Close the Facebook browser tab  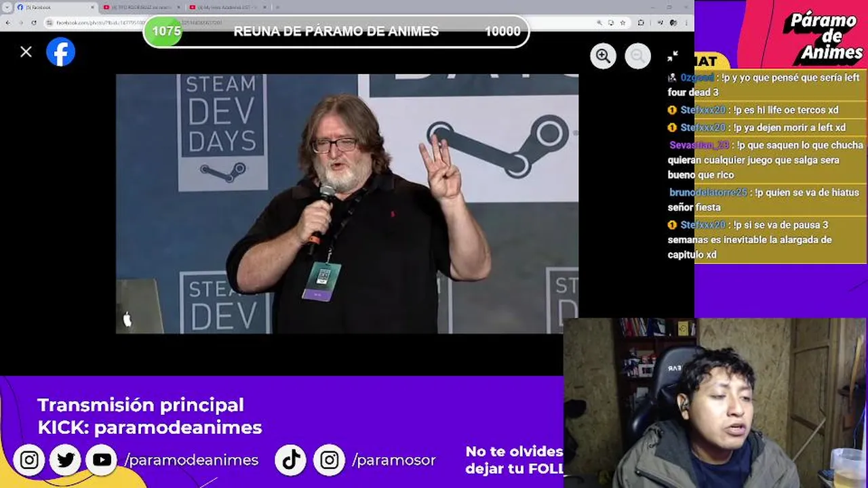tap(92, 7)
